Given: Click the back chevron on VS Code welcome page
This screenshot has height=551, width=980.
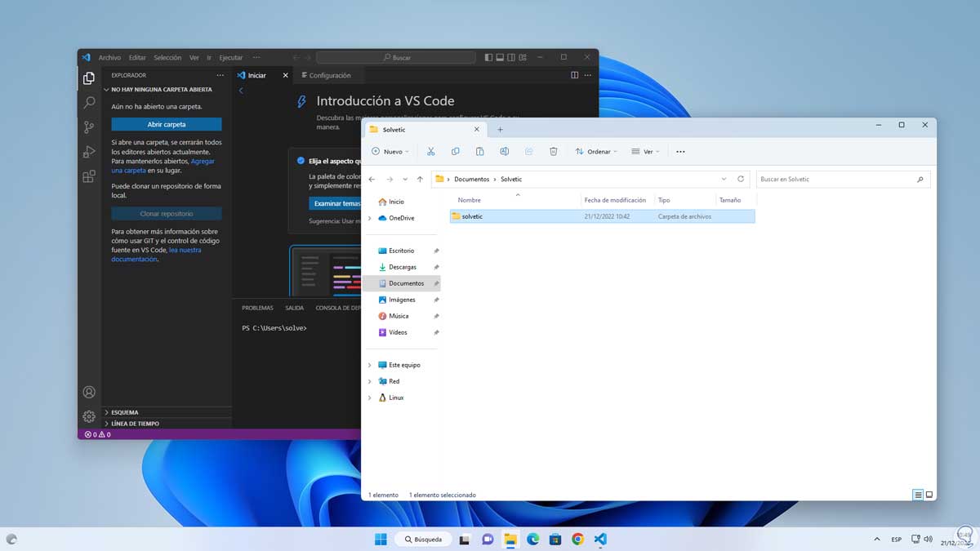Looking at the screenshot, I should 241,91.
